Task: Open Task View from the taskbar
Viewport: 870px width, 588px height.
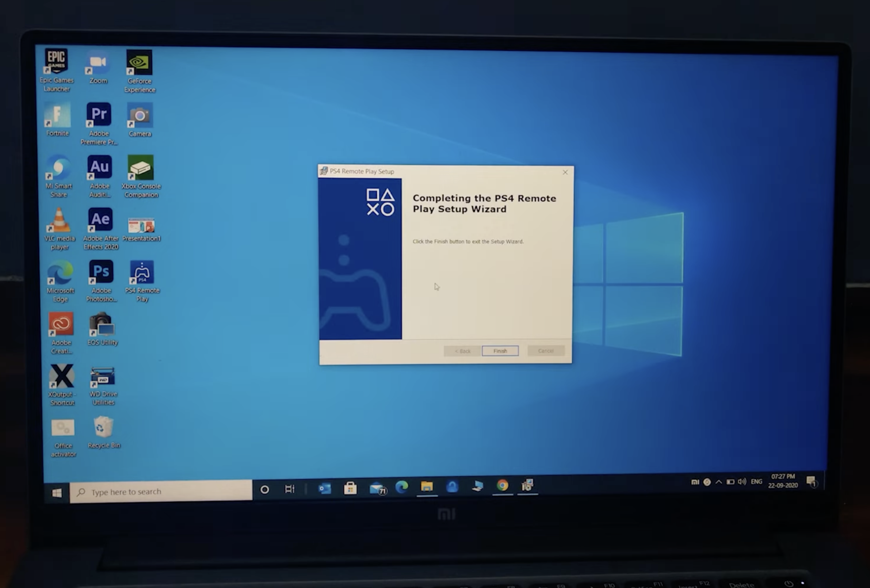Action: [290, 489]
